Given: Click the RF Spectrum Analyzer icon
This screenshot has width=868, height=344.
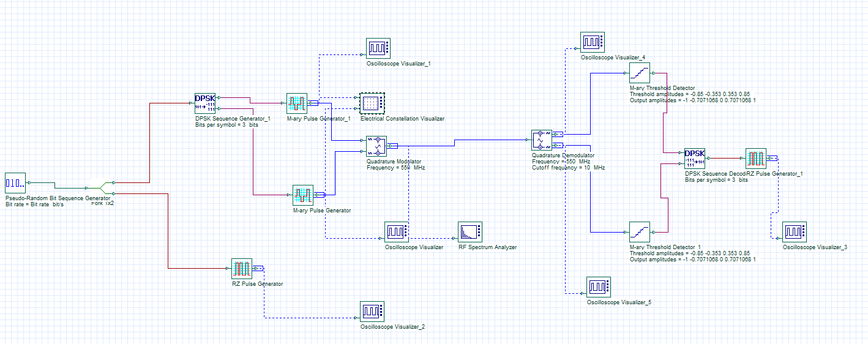Looking at the screenshot, I should click(x=470, y=231).
